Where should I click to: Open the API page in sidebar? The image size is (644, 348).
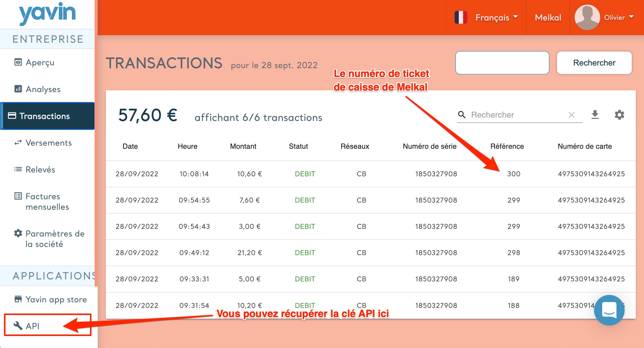tap(33, 326)
